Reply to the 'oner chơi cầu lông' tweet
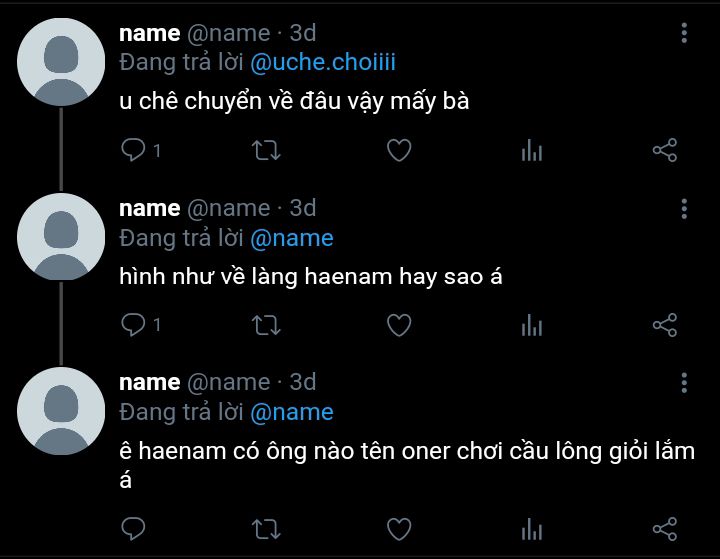The height and width of the screenshot is (559, 720). point(133,528)
